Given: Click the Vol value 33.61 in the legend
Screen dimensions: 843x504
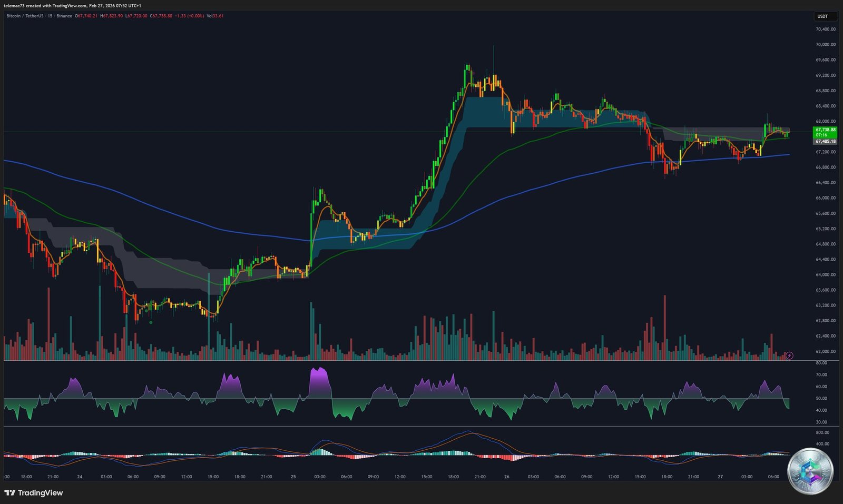Looking at the screenshot, I should pyautogui.click(x=215, y=16).
